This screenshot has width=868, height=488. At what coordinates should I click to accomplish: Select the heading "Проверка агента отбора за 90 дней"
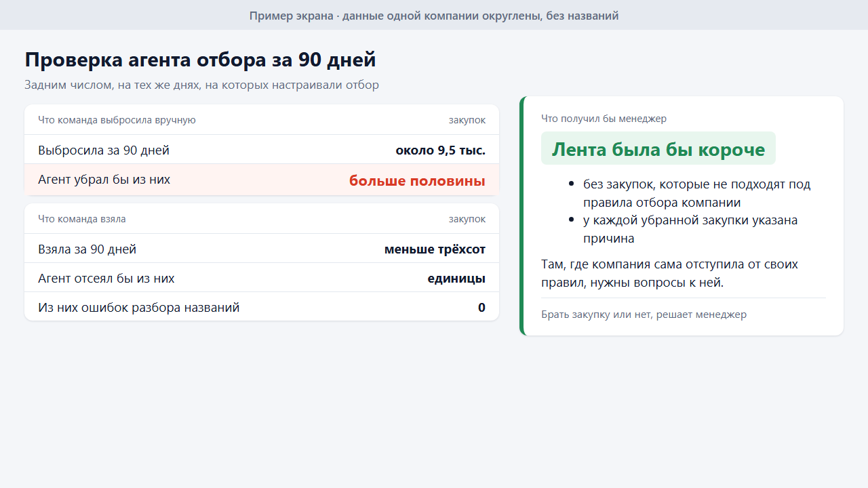click(200, 60)
